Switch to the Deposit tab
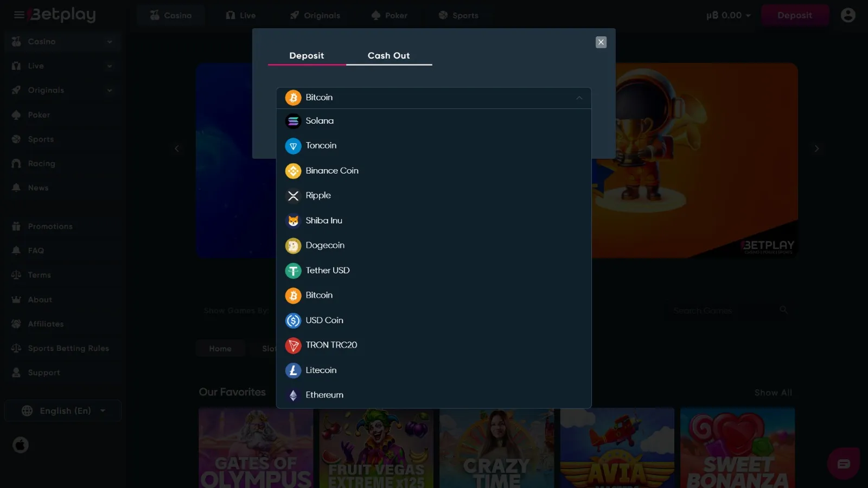868x488 pixels. pyautogui.click(x=307, y=56)
